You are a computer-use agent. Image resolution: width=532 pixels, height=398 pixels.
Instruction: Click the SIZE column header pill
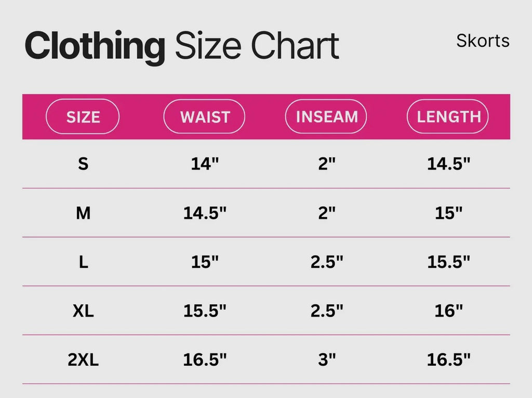pyautogui.click(x=83, y=116)
